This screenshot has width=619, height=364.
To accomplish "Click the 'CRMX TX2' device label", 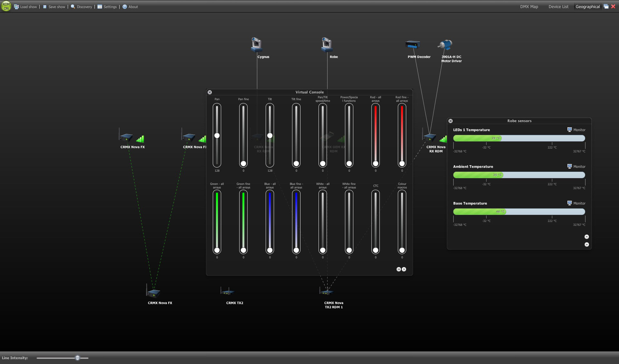I will pos(234,303).
